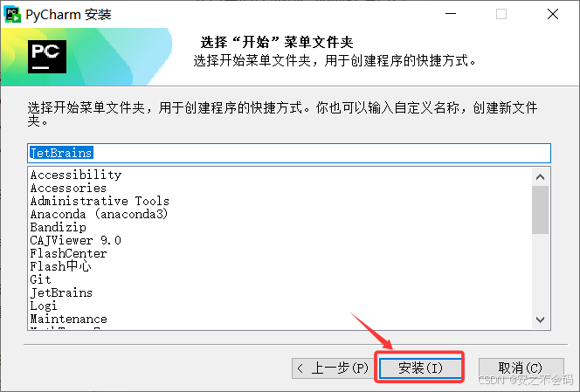This screenshot has width=580, height=392.
Task: Choose FlashCenter from folder list
Action: click(x=68, y=253)
